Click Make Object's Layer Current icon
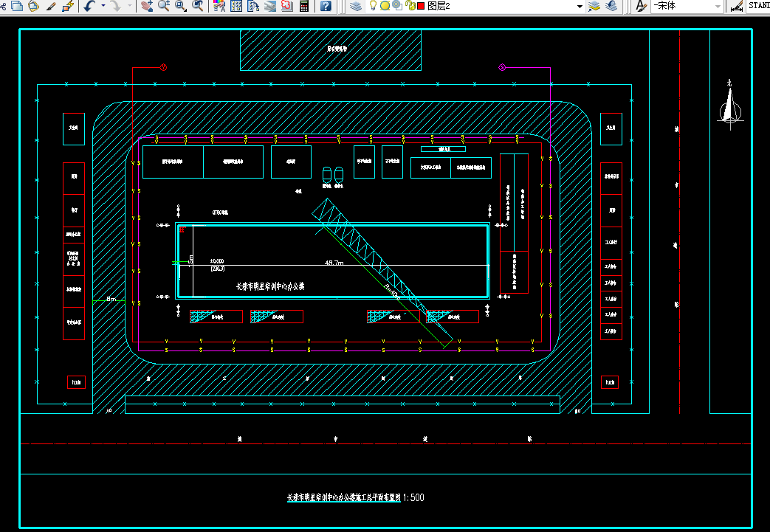The height and width of the screenshot is (532, 770). pyautogui.click(x=594, y=6)
